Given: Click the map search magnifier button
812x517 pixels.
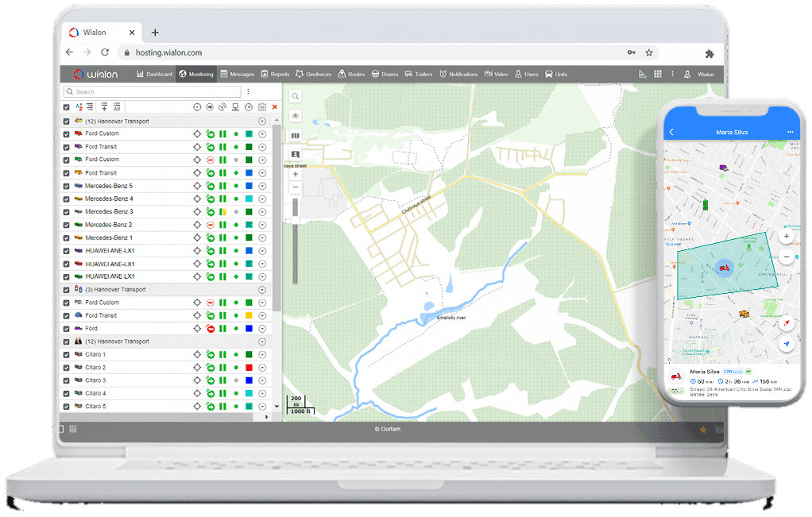Looking at the screenshot, I should pos(296,97).
